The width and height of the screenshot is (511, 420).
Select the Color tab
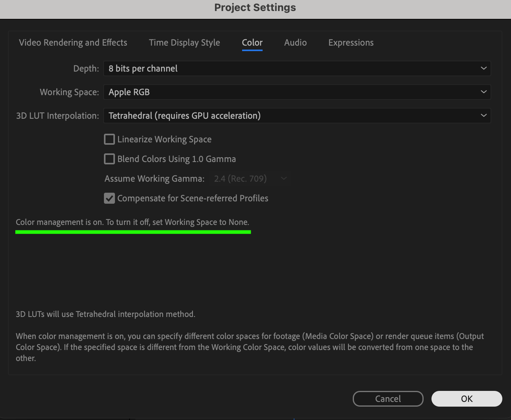[x=252, y=42]
